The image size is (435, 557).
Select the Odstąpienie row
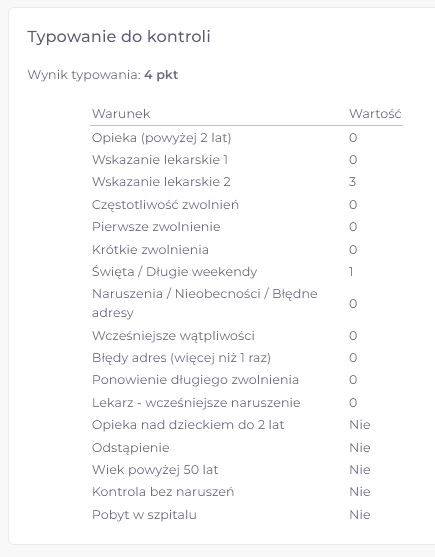[246, 448]
